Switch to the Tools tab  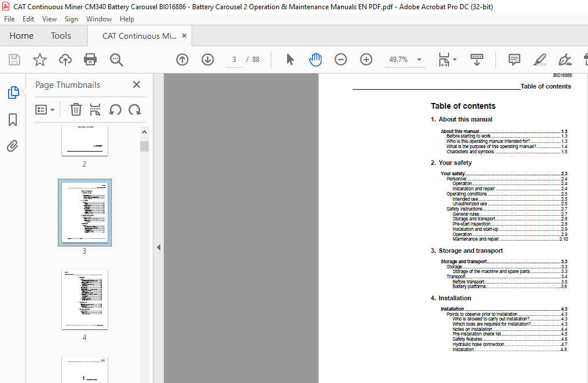click(61, 36)
